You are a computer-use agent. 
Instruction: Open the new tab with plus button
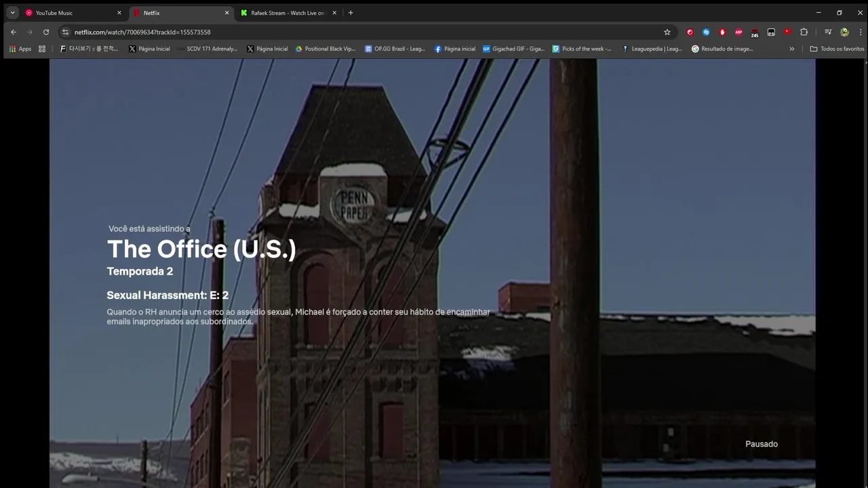(351, 13)
